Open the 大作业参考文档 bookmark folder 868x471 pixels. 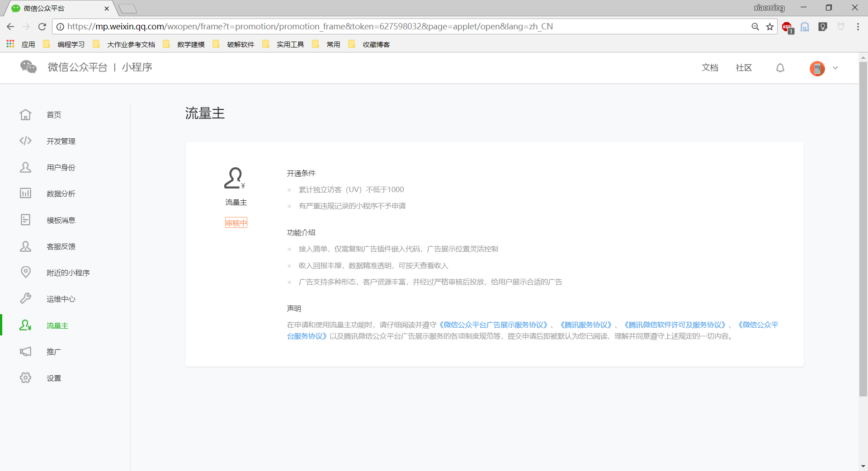click(124, 44)
